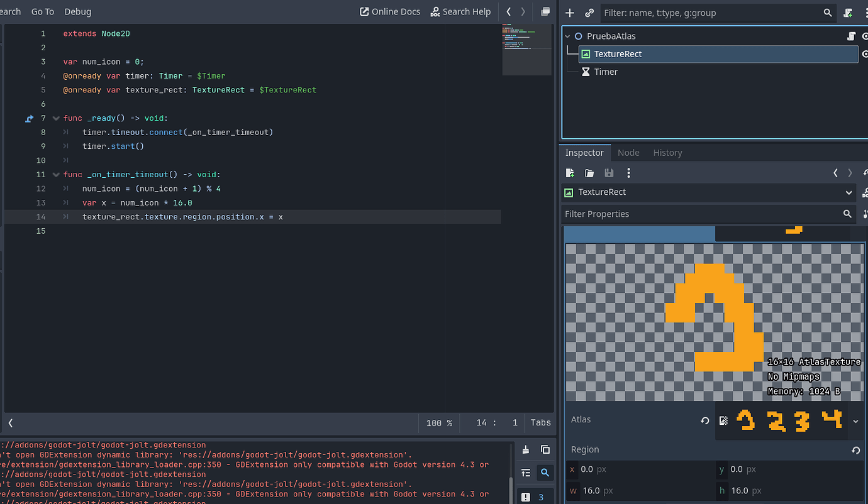Viewport: 868px width, 504px height.
Task: Toggle the search panel in the output dock
Action: pyautogui.click(x=545, y=472)
